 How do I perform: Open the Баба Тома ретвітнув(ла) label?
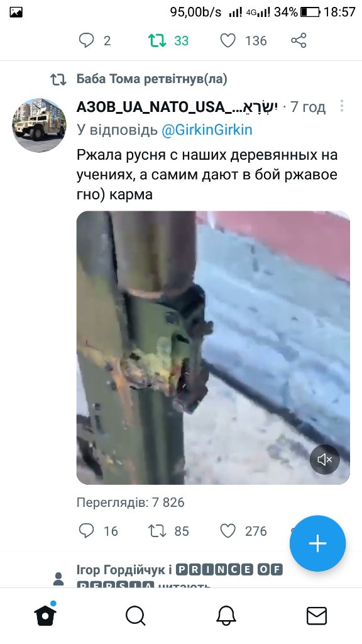tap(152, 79)
